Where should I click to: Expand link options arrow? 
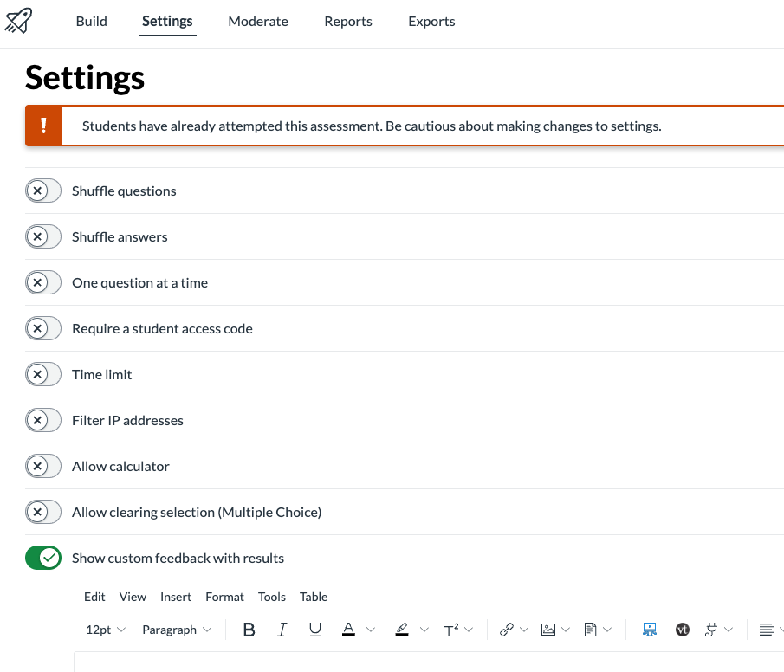524,630
